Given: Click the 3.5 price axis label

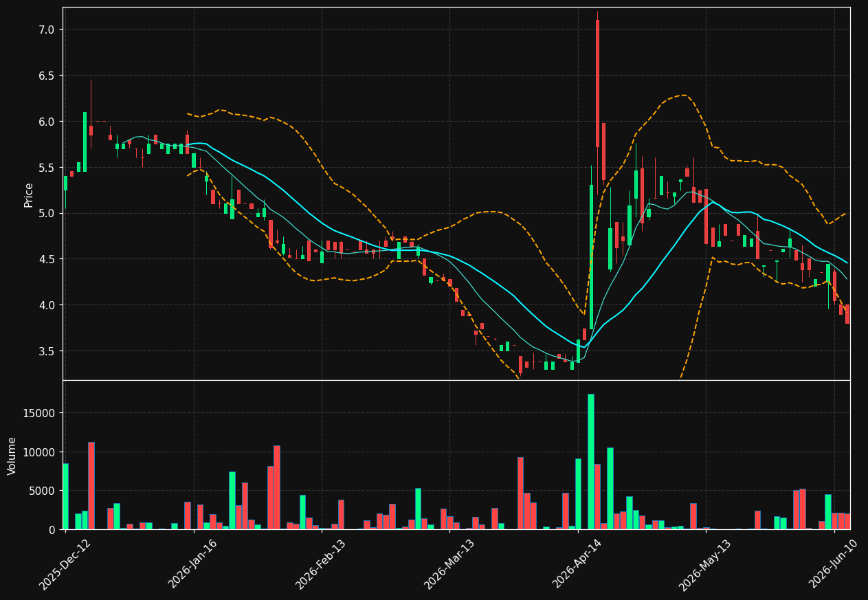Looking at the screenshot, I should click(x=47, y=351).
